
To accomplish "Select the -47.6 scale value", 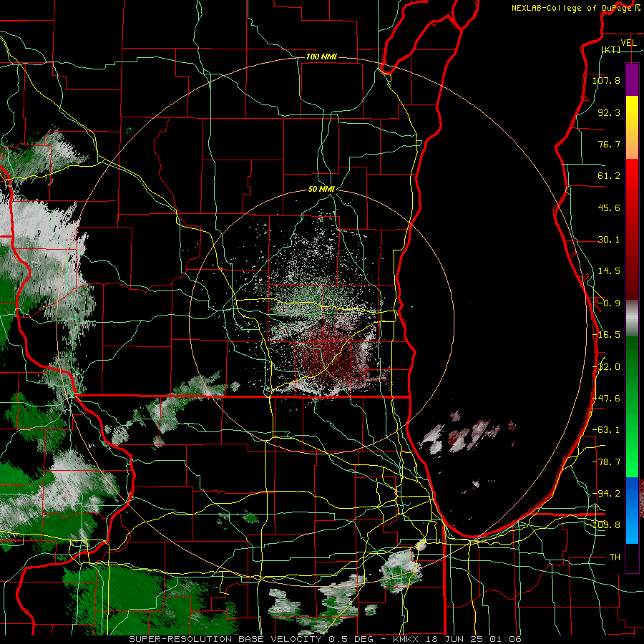I will click(x=606, y=399).
